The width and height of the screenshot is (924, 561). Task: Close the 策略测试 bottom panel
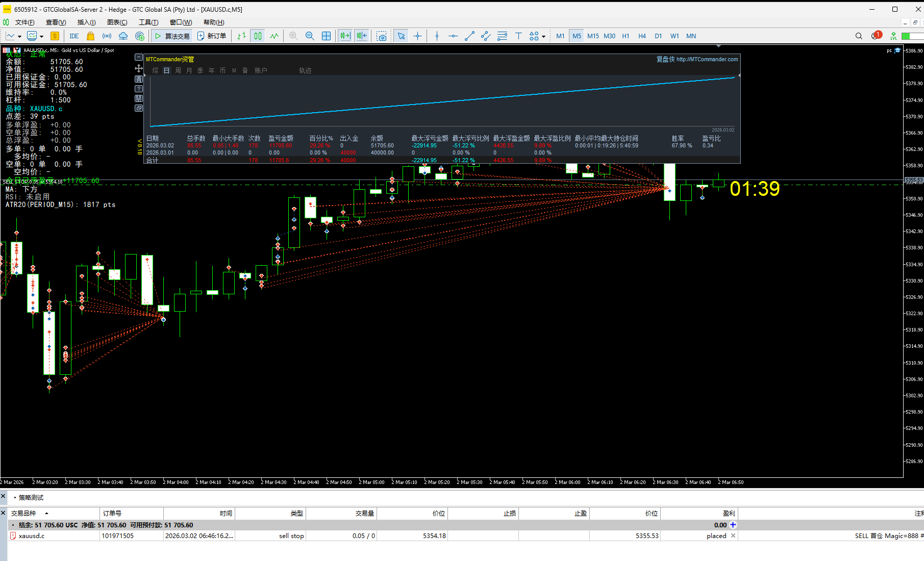3,496
